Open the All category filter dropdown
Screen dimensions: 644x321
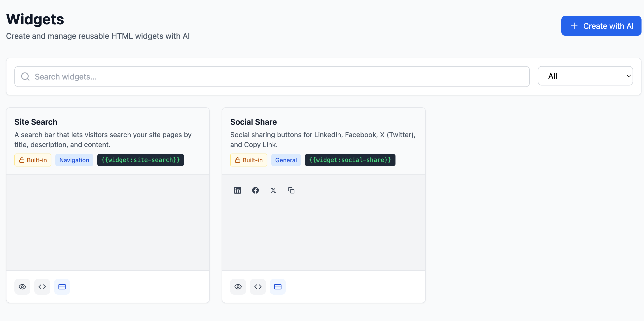585,76
